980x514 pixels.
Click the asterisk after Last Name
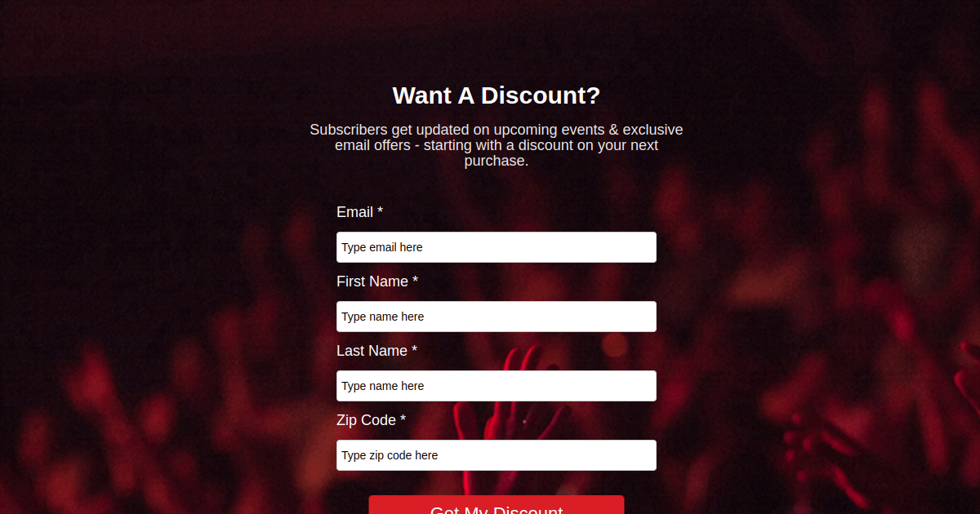(414, 350)
